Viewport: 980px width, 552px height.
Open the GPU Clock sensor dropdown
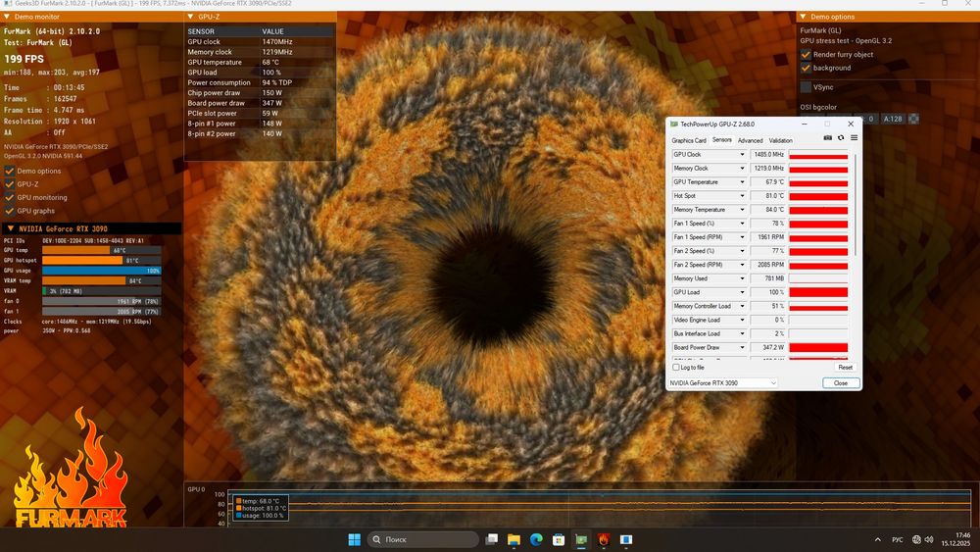point(742,154)
